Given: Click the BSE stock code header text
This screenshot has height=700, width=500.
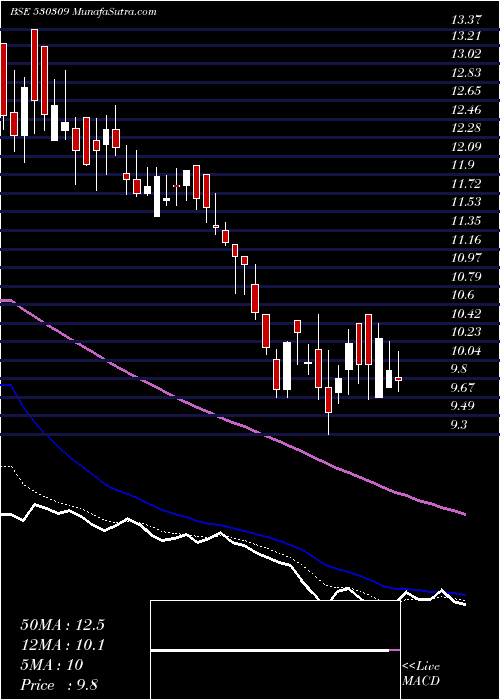Looking at the screenshot, I should click(x=83, y=12).
